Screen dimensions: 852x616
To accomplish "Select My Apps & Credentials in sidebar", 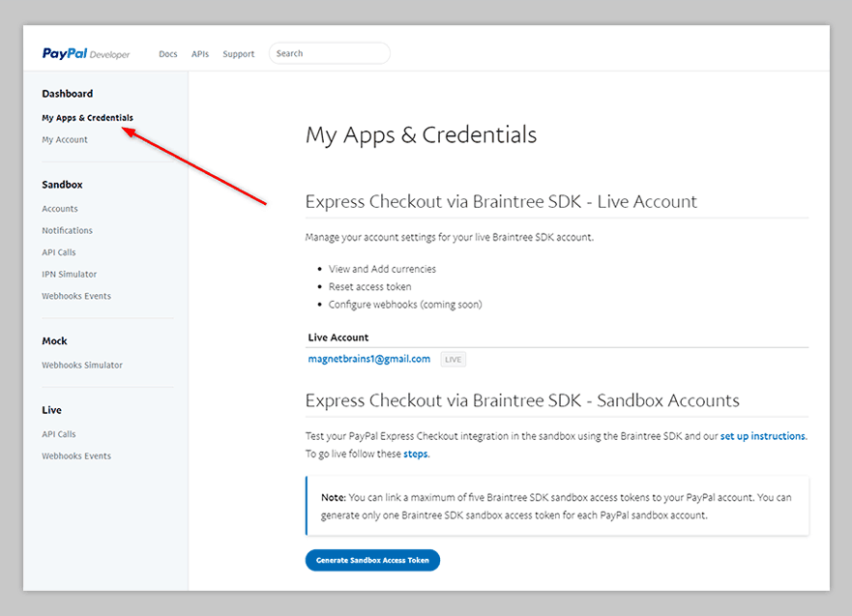I will (87, 118).
